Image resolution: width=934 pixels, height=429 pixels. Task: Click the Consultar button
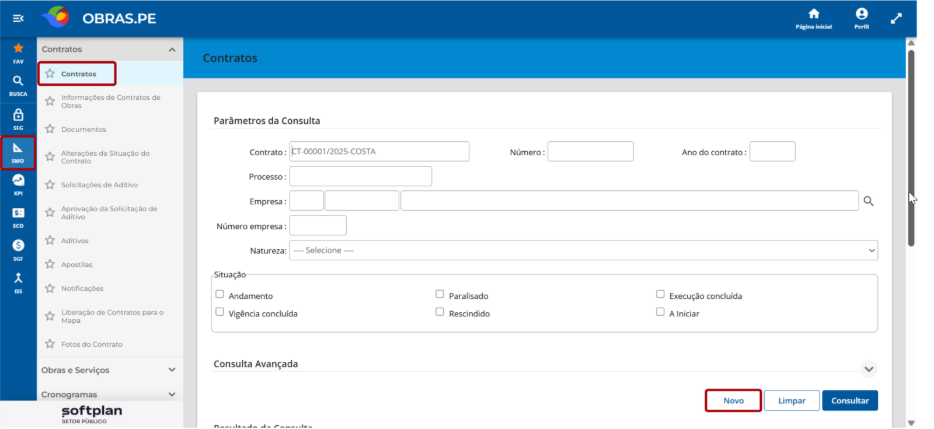[x=850, y=400]
